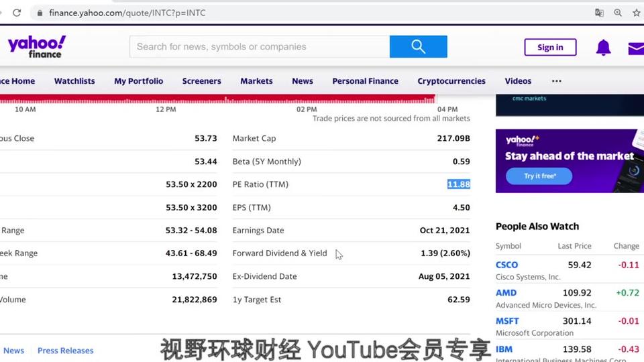Screen dimensions: 644x362
Task: Click the People Also Watch heading
Action: click(537, 227)
